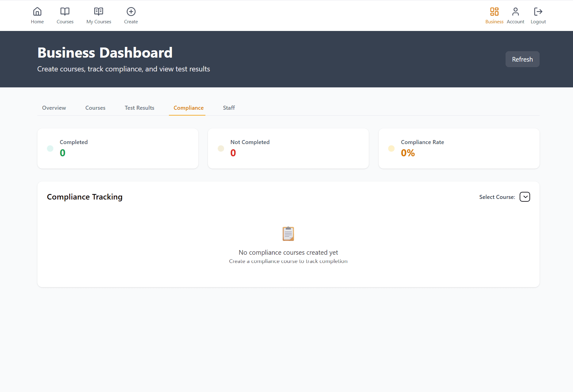
Task: Switch to the Courses dashboard tab
Action: click(x=95, y=108)
